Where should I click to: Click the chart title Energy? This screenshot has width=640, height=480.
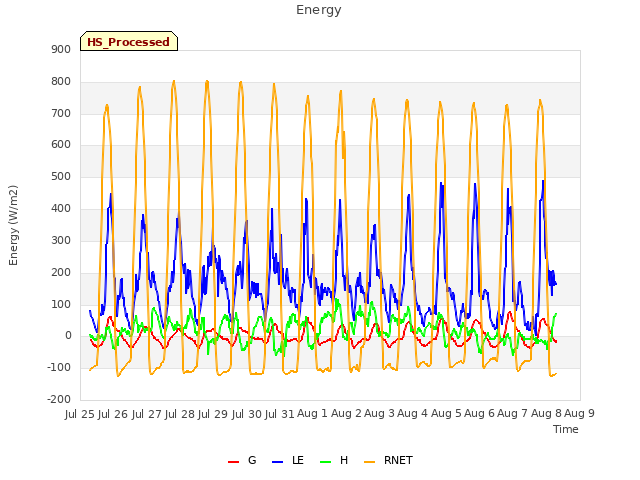(319, 10)
